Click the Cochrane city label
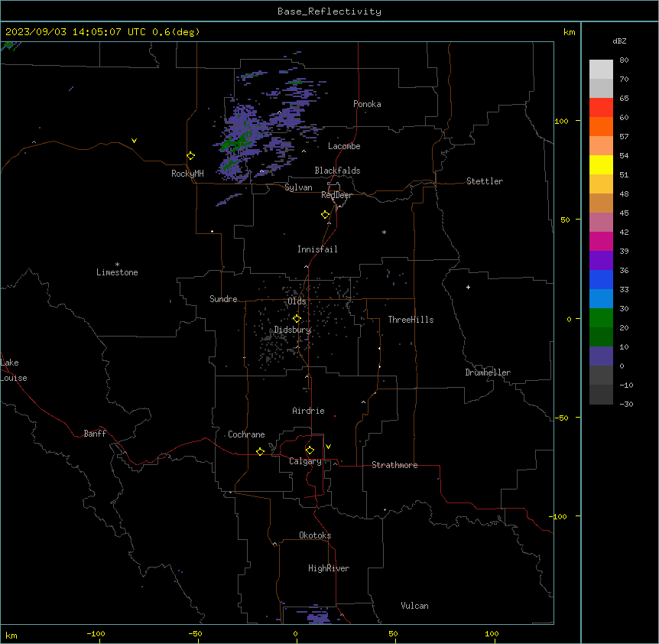Image resolution: width=659 pixels, height=644 pixels. pos(246,434)
